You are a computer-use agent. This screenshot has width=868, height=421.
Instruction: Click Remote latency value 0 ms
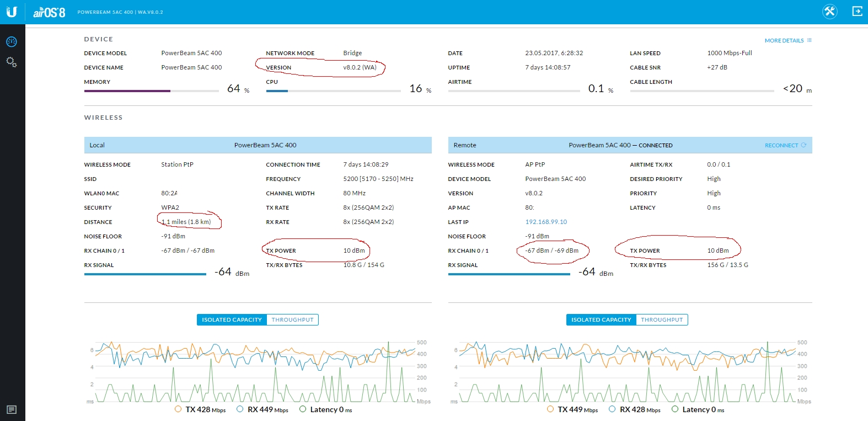[714, 207]
